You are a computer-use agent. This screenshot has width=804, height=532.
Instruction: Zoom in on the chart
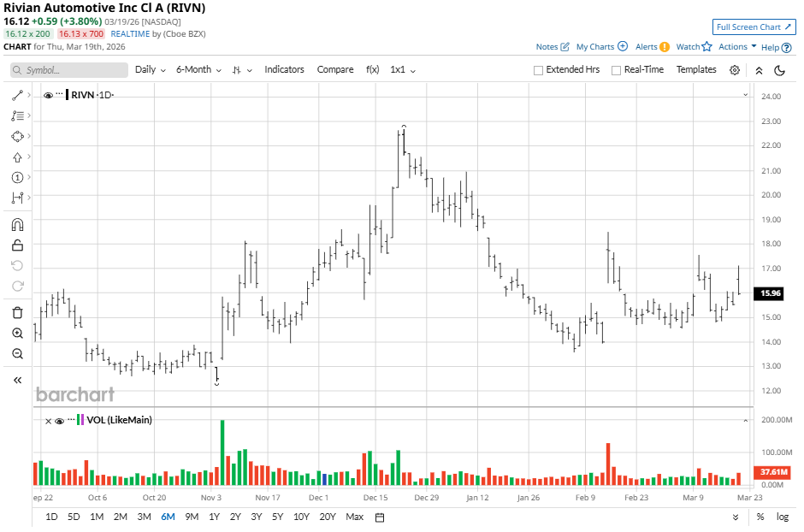point(17,333)
